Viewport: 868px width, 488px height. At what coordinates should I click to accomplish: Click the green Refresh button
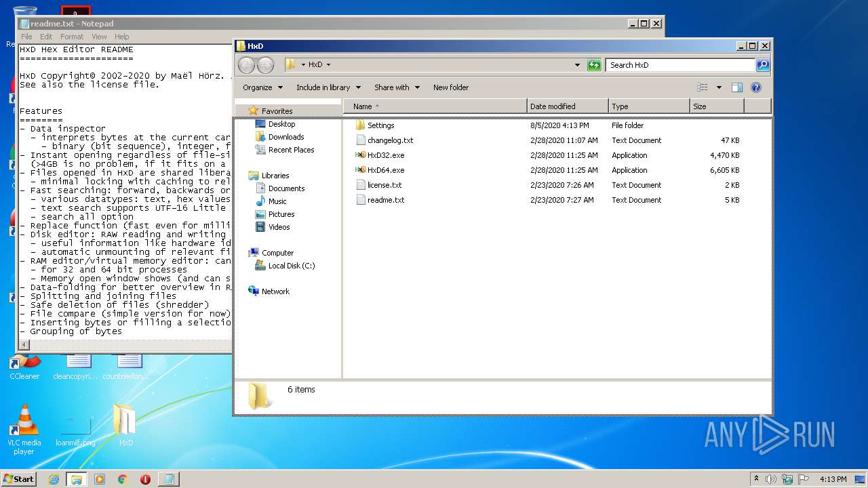[x=594, y=65]
